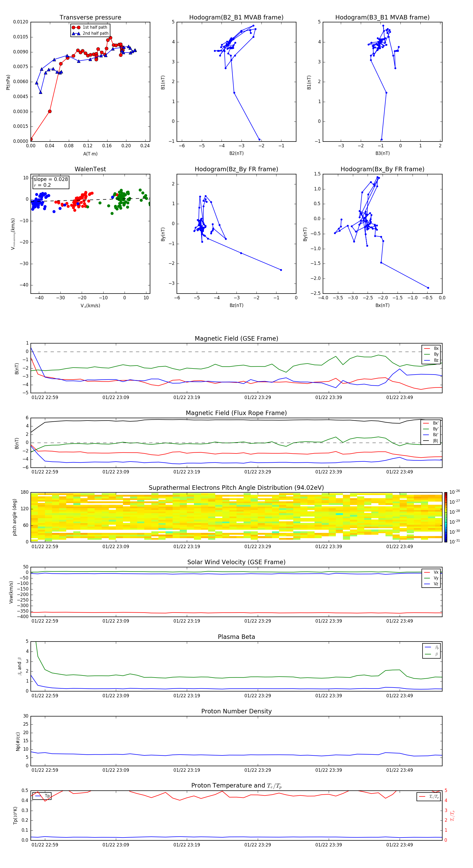Click the '10^-26' colorbar tick label
Screen dimensions: 473x868
[x=455, y=492]
